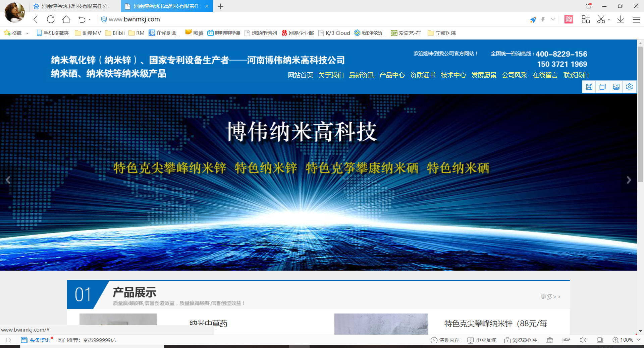Open 最新资讯 navigation item

coord(362,75)
